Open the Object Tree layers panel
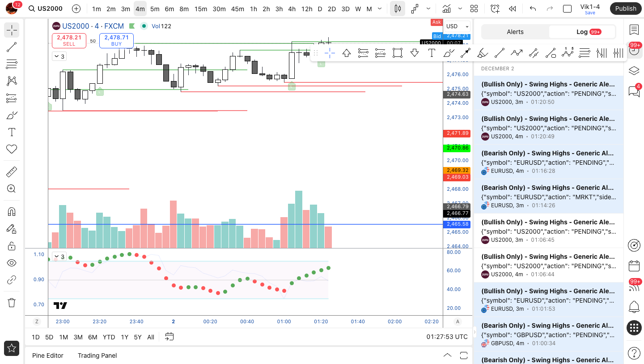644x364 pixels. pos(634,71)
